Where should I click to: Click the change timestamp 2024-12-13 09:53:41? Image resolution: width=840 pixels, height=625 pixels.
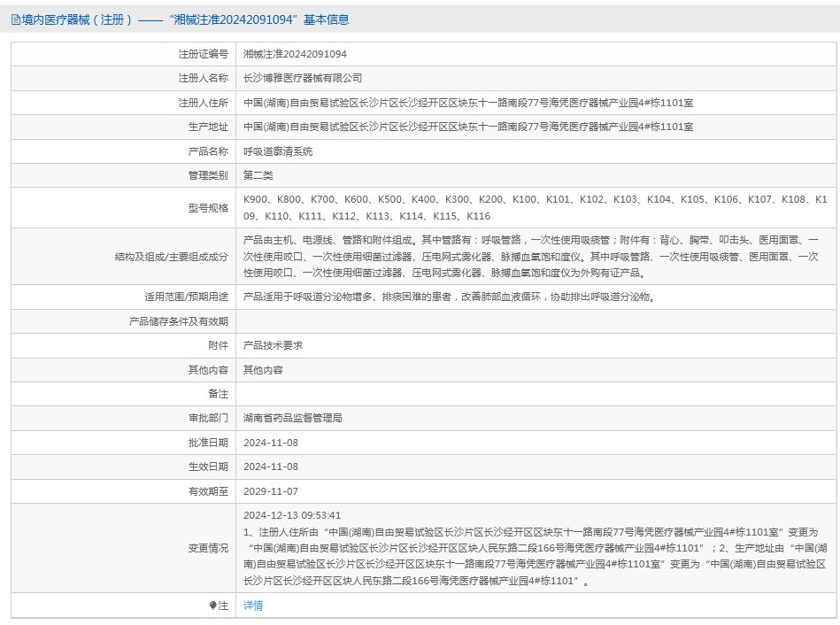coord(292,515)
